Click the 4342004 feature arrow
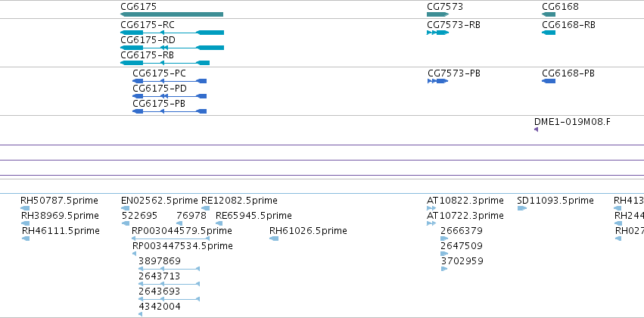The width and height of the screenshot is (644, 318). (141, 314)
